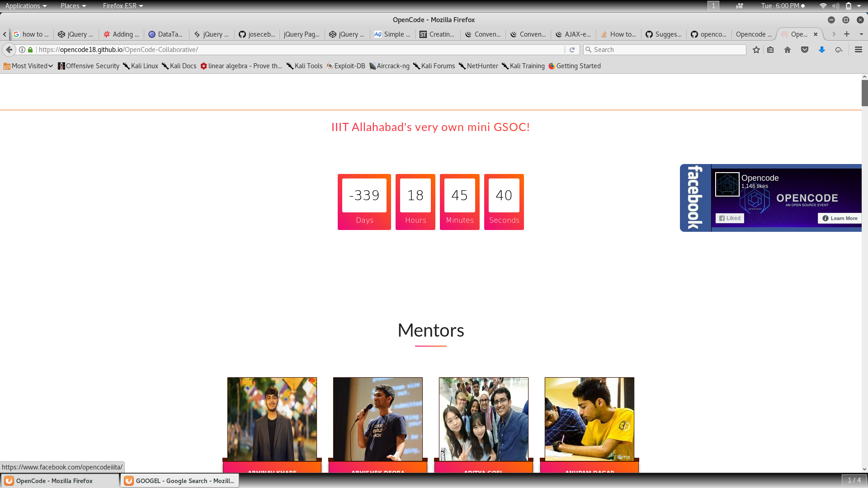The width and height of the screenshot is (868, 488).
Task: Open a new tab with plus button
Action: point(847,34)
